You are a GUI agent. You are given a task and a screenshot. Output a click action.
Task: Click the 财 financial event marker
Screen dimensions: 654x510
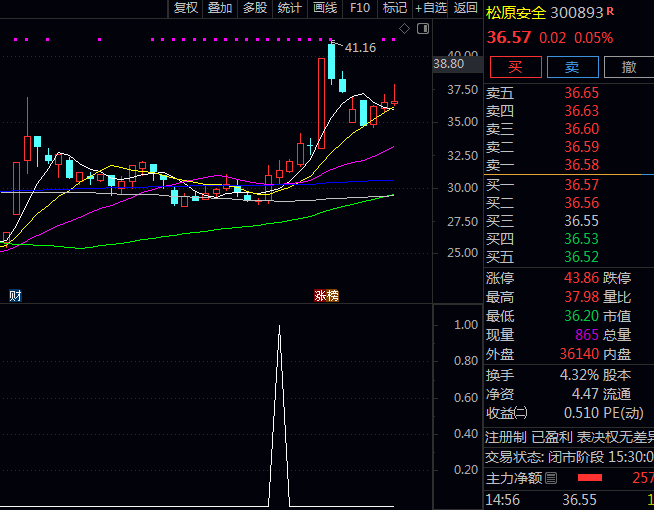[15, 296]
